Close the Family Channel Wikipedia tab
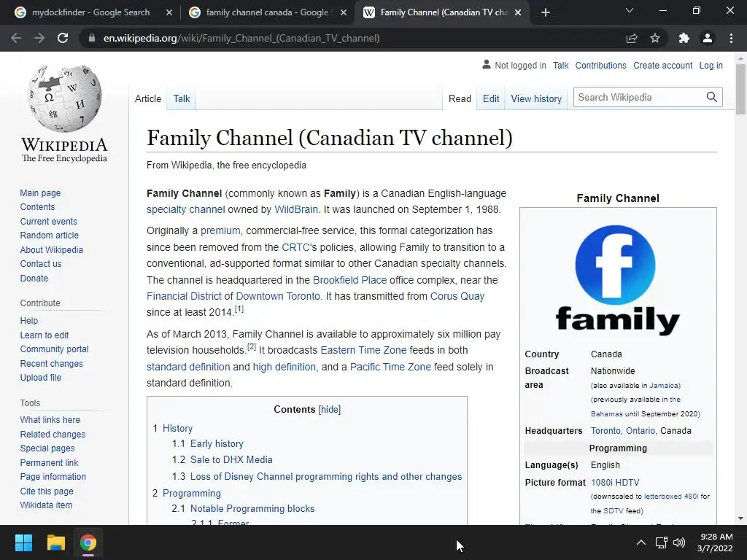 click(x=519, y=12)
